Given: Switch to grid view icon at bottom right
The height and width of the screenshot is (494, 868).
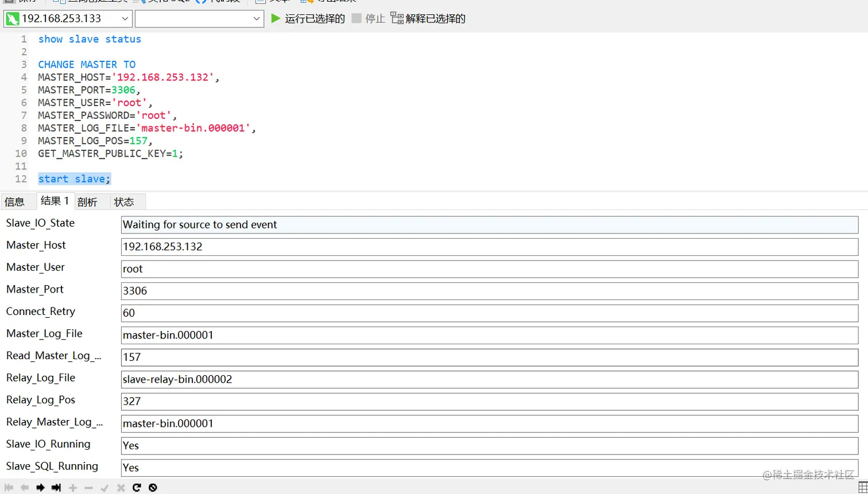Looking at the screenshot, I should (862, 488).
